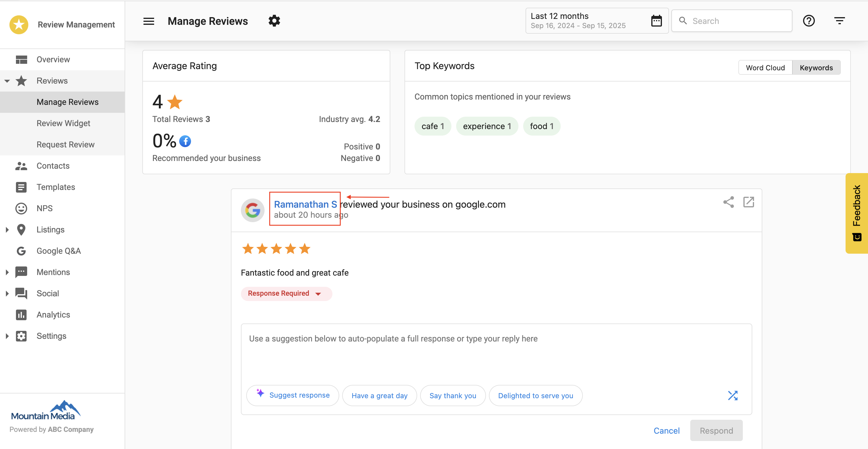Open the filter icon at top right
868x449 pixels.
pos(839,21)
